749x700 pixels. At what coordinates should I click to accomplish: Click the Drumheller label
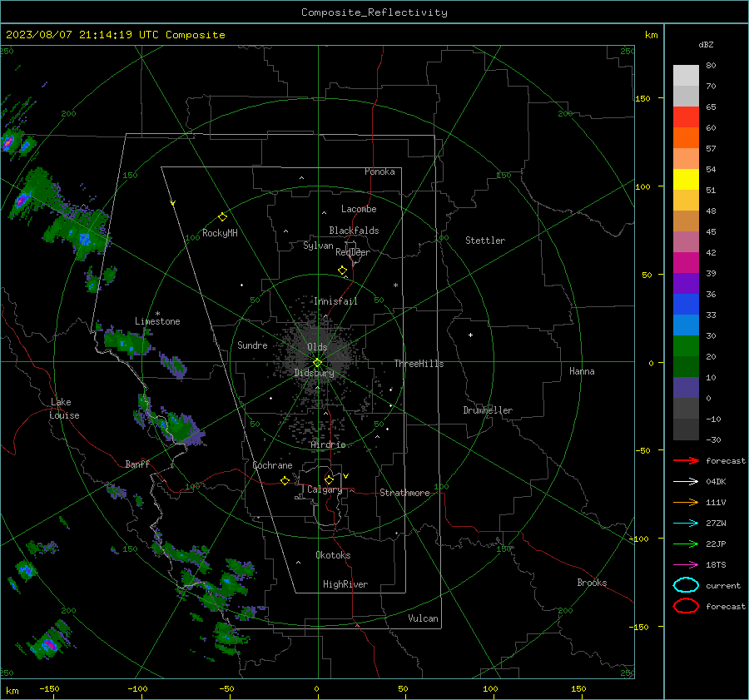pos(488,410)
